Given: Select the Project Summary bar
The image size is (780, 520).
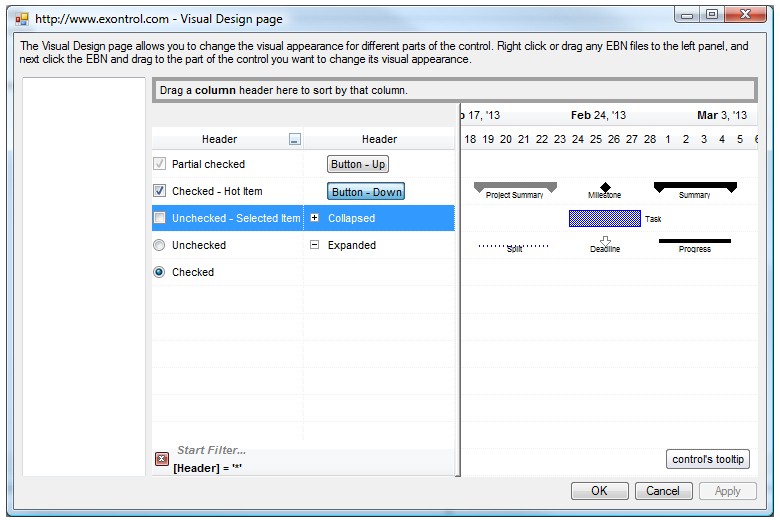Looking at the screenshot, I should [515, 186].
